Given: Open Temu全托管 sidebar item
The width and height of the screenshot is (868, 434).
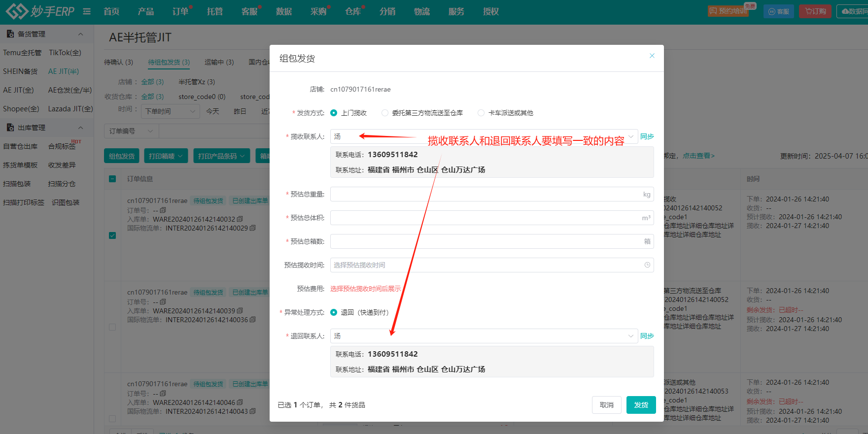Looking at the screenshot, I should coord(22,53).
